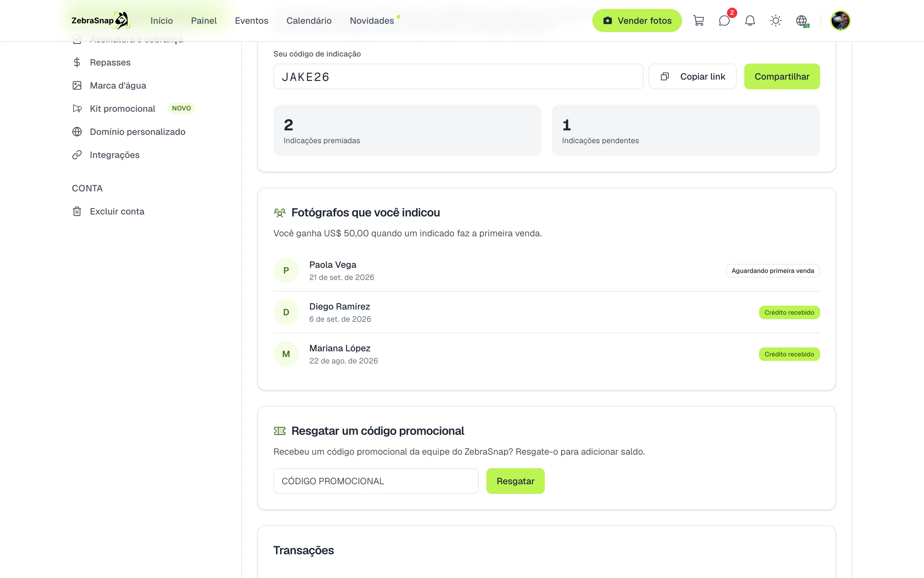The image size is (924, 578).
Task: Open the Painel nav item
Action: coord(204,21)
